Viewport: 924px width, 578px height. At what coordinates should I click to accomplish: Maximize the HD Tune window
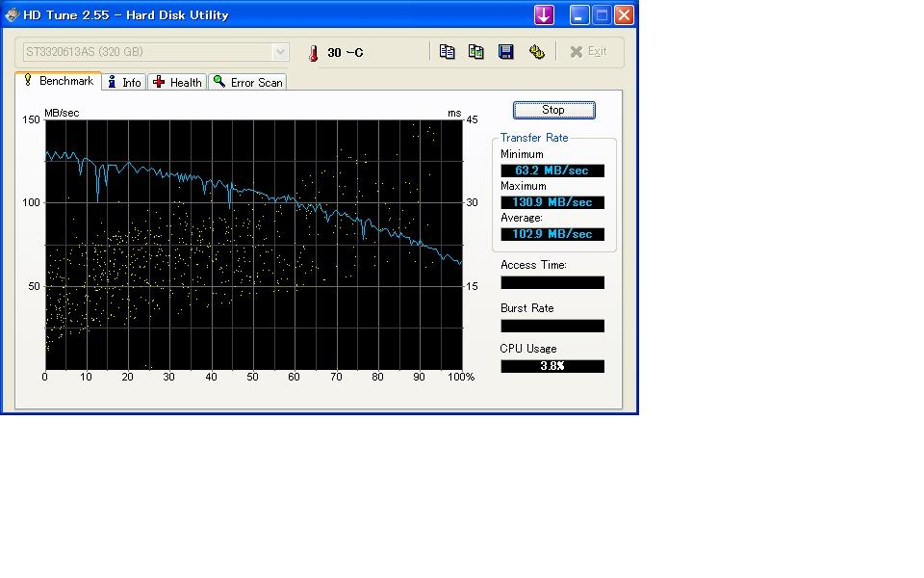click(x=602, y=14)
